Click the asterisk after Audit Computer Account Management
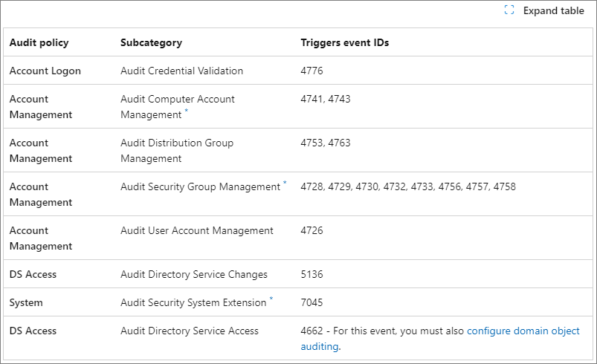The height and width of the screenshot is (364, 597). pyautogui.click(x=187, y=111)
